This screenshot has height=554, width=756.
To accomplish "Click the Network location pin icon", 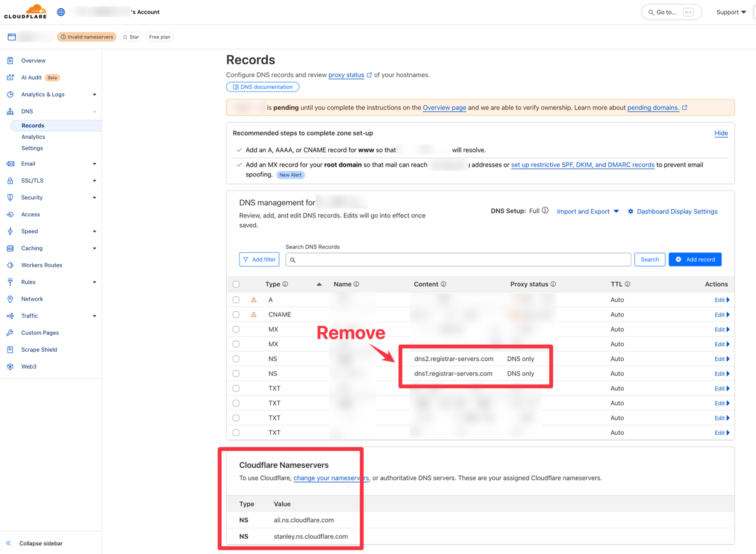I will (10, 299).
